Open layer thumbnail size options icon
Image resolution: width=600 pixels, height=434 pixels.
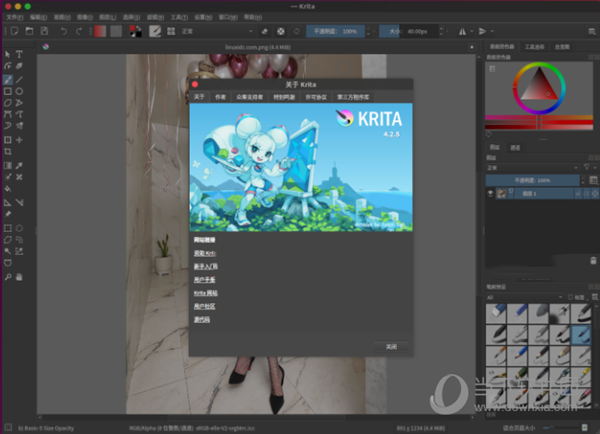pyautogui.click(x=593, y=180)
